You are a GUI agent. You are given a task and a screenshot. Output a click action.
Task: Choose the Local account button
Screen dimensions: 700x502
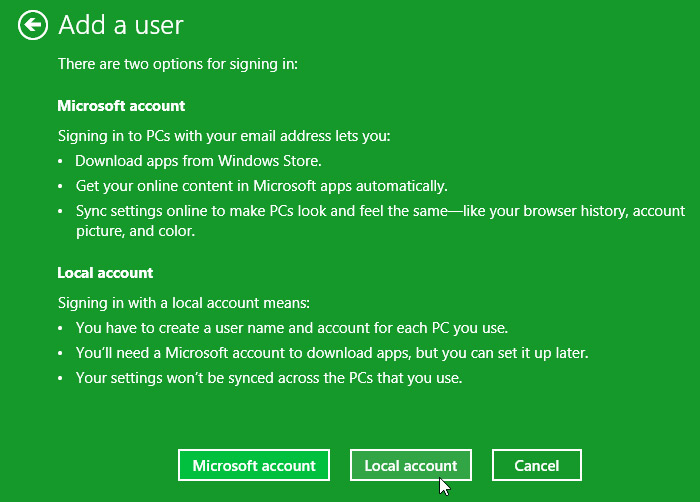(x=410, y=466)
